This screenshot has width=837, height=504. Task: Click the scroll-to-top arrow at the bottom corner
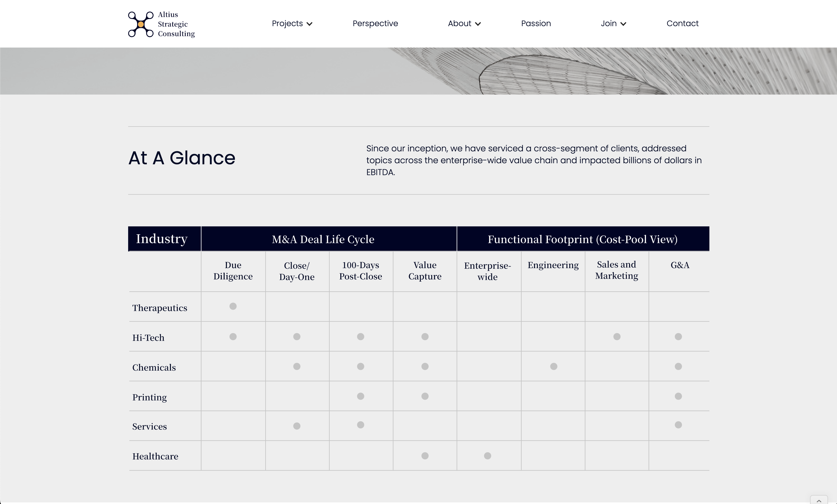point(819,501)
